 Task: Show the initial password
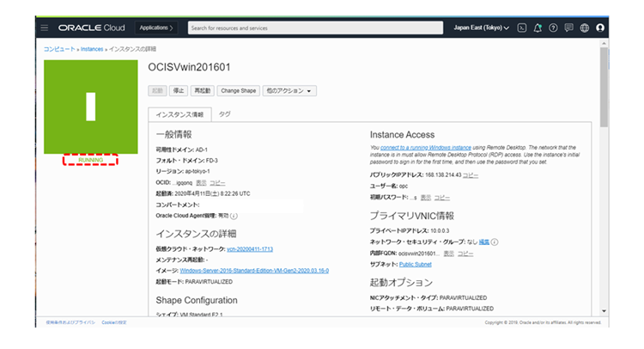click(x=426, y=198)
